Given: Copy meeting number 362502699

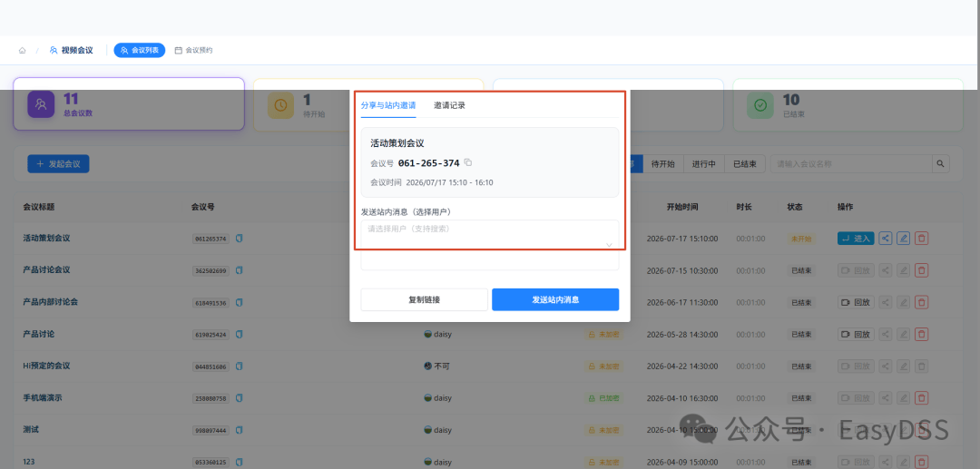Looking at the screenshot, I should 239,269.
